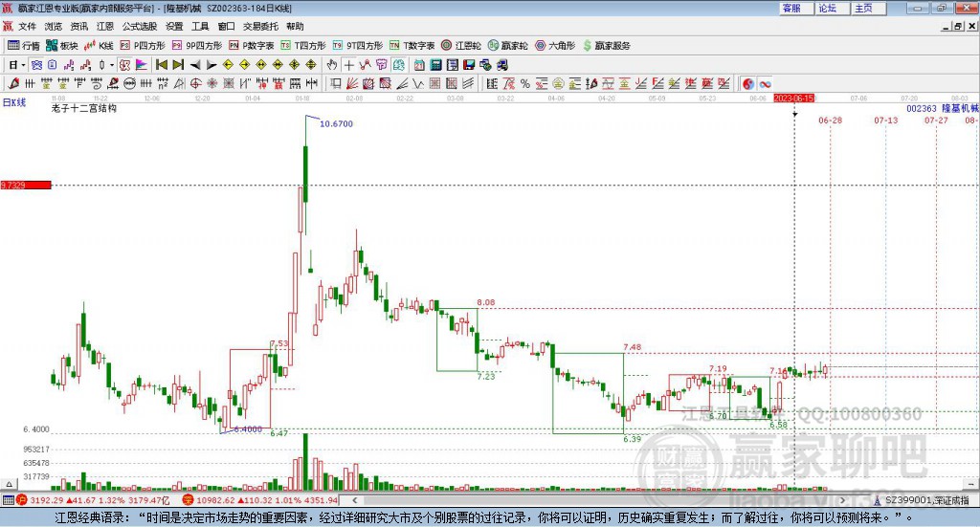Open the 帮助 menu

[295, 26]
